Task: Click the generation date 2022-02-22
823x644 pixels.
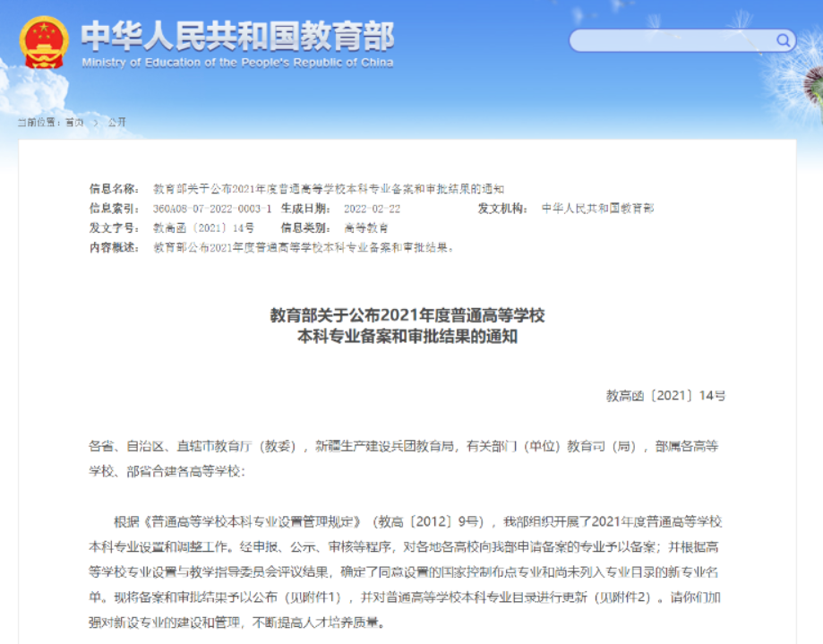Action: point(373,209)
